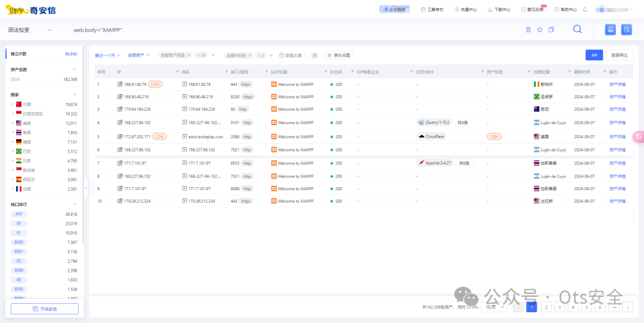Click the 开启多选 button

point(44,309)
